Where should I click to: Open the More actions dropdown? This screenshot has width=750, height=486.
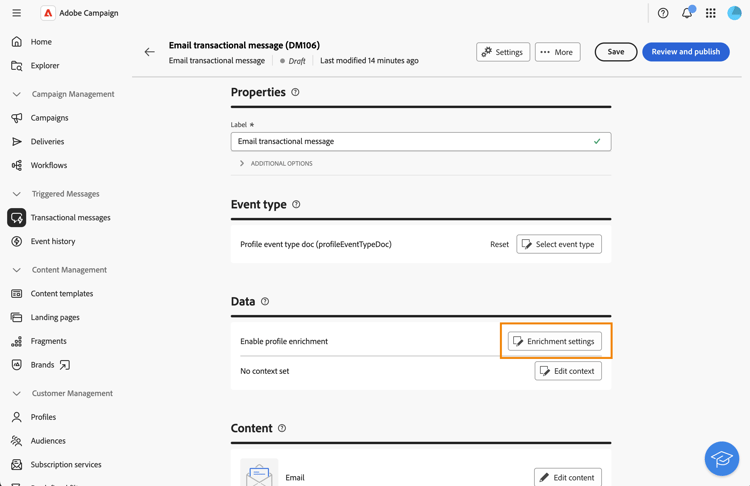(557, 52)
